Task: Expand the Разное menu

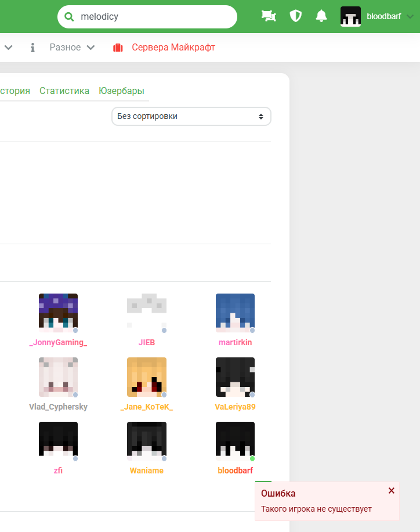Action: click(x=72, y=47)
